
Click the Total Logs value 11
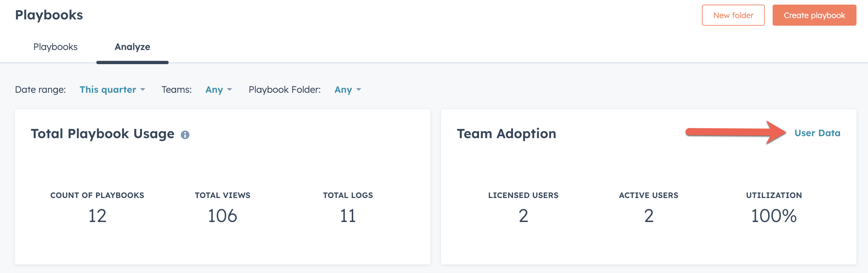348,216
